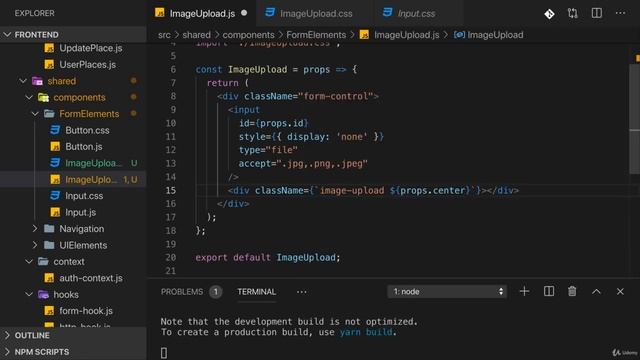Open source control changes icon in editor toolbar

pos(549,14)
